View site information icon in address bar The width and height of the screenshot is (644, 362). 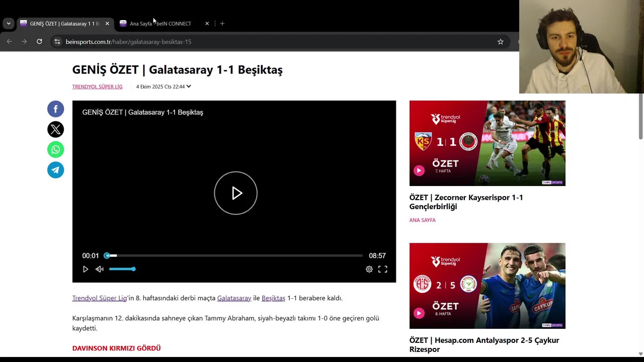coord(57,42)
